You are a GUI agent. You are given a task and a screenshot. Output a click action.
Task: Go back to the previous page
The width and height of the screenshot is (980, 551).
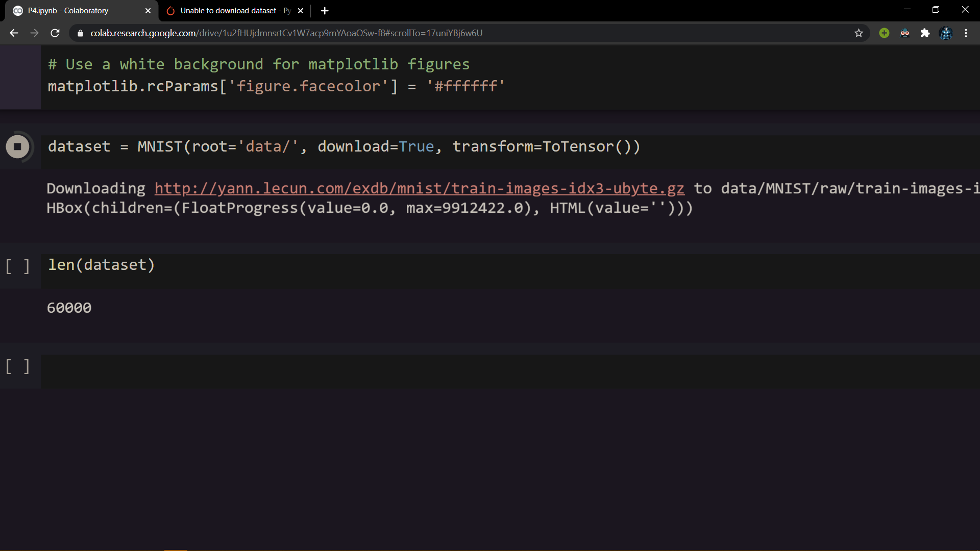point(14,33)
